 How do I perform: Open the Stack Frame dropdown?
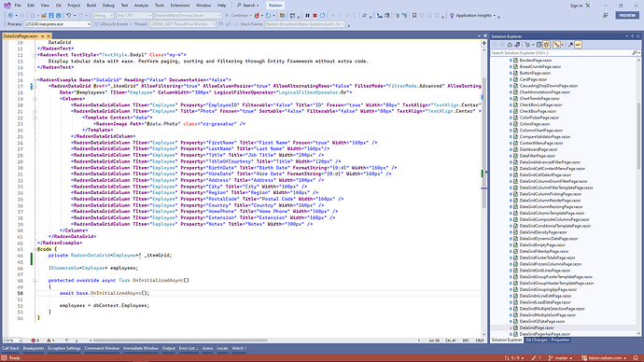tap(305, 24)
